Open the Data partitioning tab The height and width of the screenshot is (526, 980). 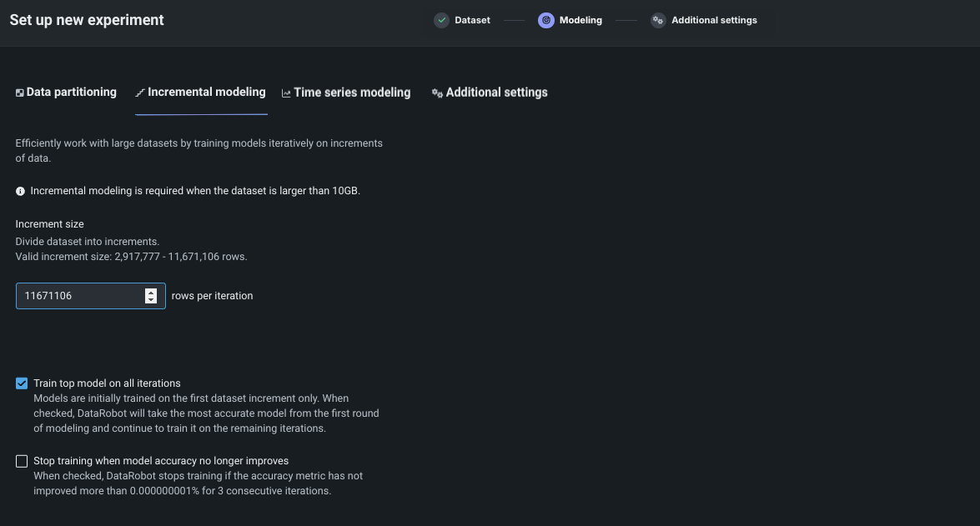tap(71, 93)
